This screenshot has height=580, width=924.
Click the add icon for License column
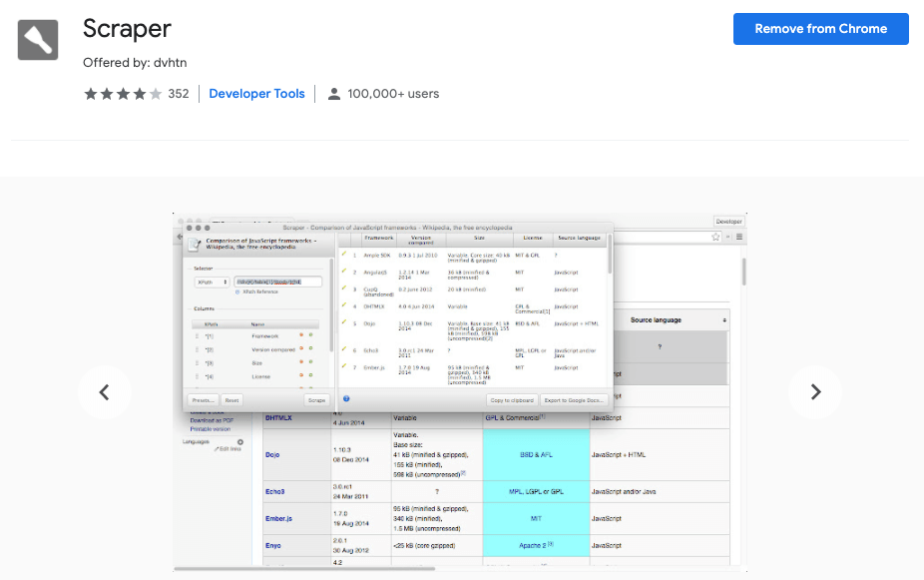tap(311, 375)
